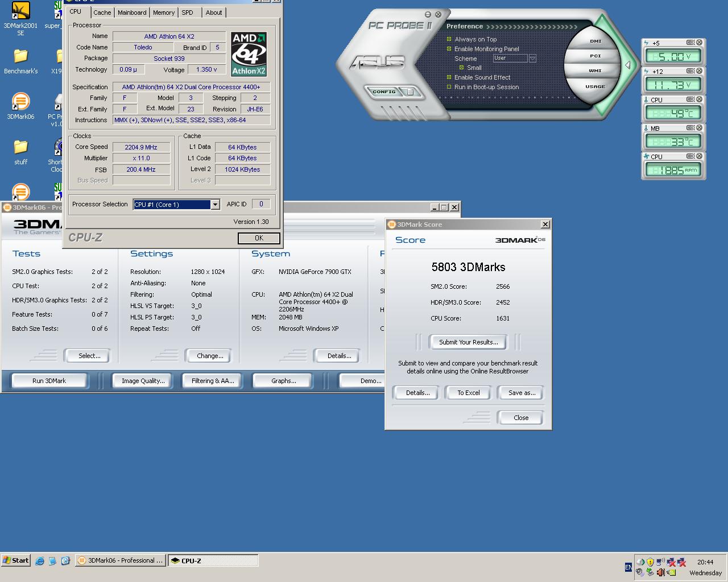
Task: Close the +12 voltage sensor panel
Action: point(699,71)
